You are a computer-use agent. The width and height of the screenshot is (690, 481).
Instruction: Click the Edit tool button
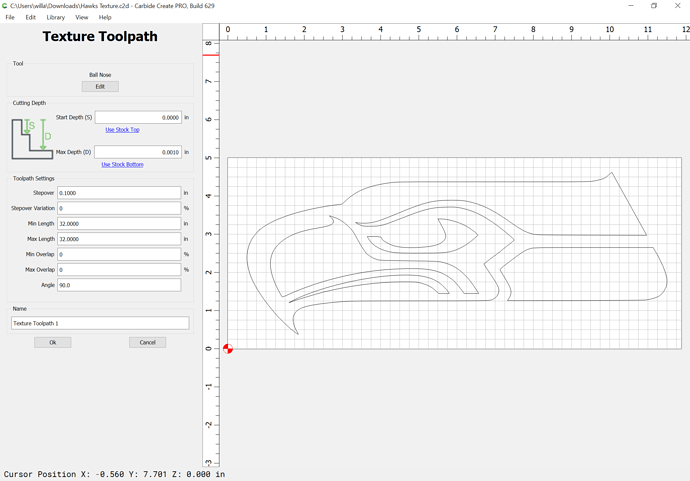coord(100,87)
